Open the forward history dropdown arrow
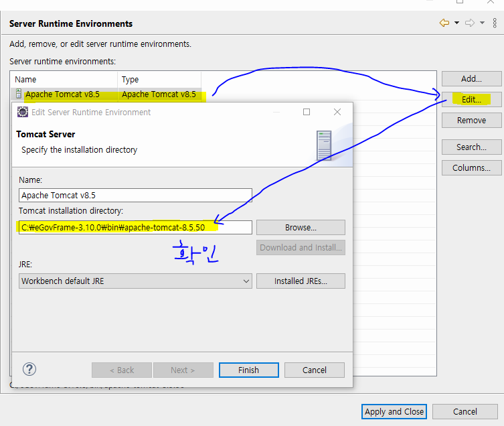 point(482,23)
